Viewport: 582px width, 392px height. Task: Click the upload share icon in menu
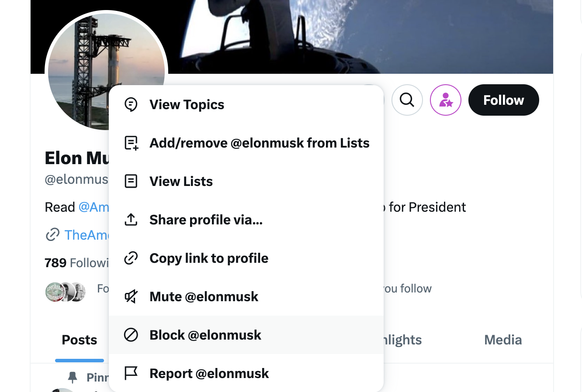[131, 220]
